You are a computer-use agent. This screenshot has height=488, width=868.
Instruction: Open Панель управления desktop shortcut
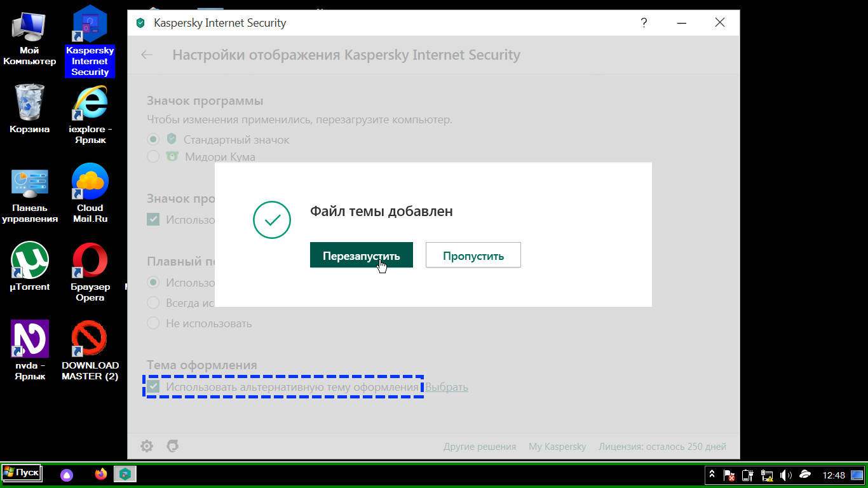(29, 183)
